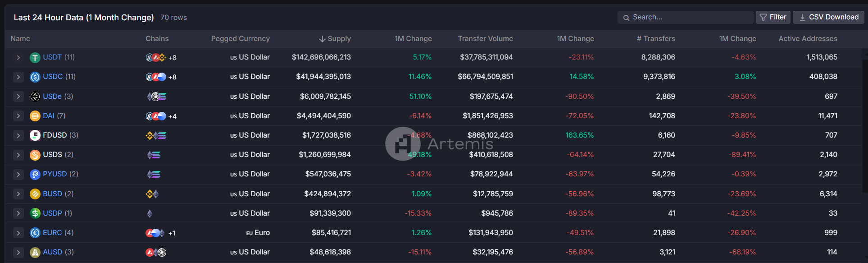868x263 pixels.
Task: Click the "$66,794,509,851" transfer volume
Action: tap(486, 77)
